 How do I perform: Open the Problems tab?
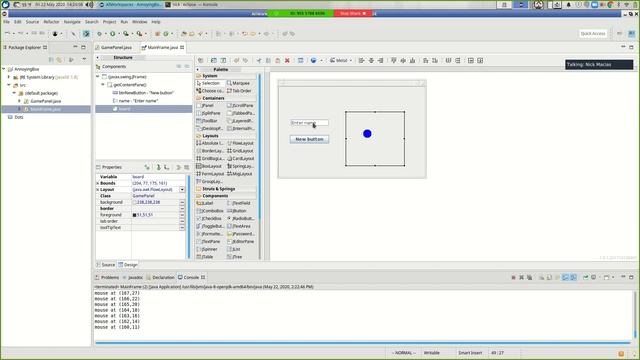click(107, 278)
